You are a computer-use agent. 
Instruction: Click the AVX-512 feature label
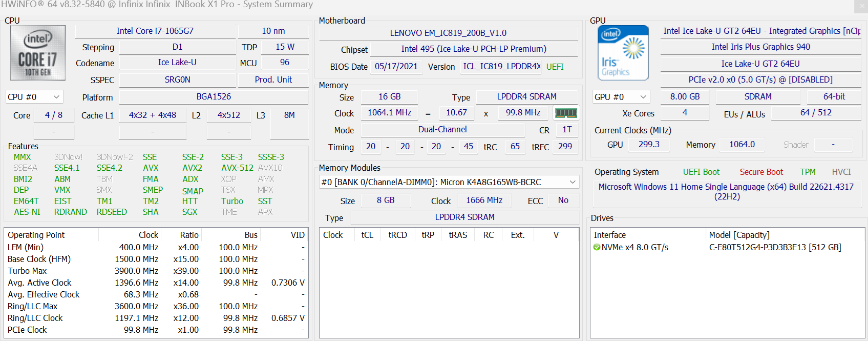tap(237, 168)
